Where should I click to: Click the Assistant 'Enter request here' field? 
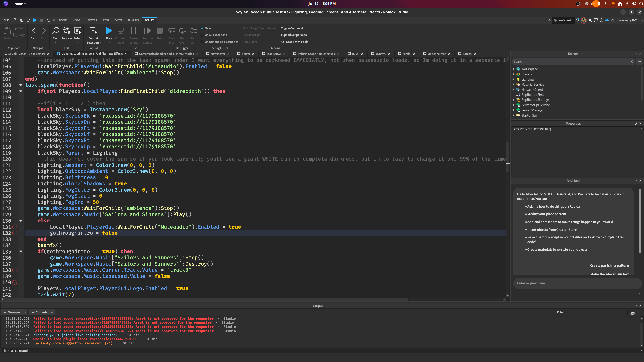(577, 283)
